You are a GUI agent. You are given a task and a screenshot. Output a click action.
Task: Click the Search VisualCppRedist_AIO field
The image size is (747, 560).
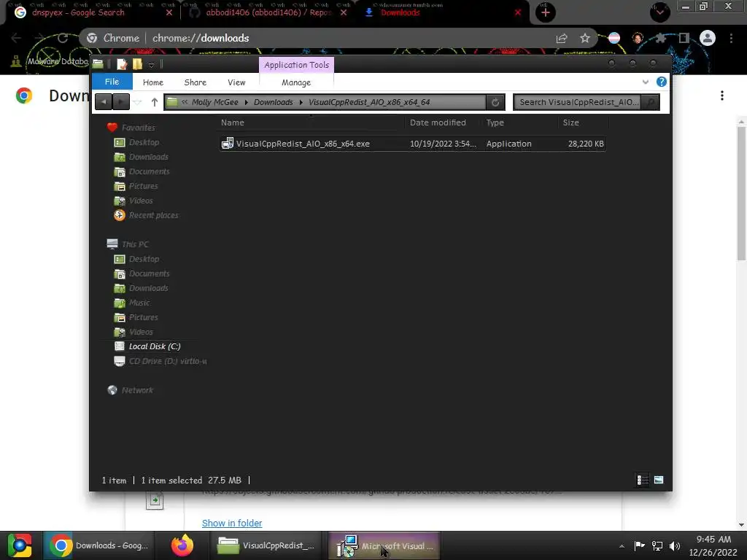coord(577,102)
